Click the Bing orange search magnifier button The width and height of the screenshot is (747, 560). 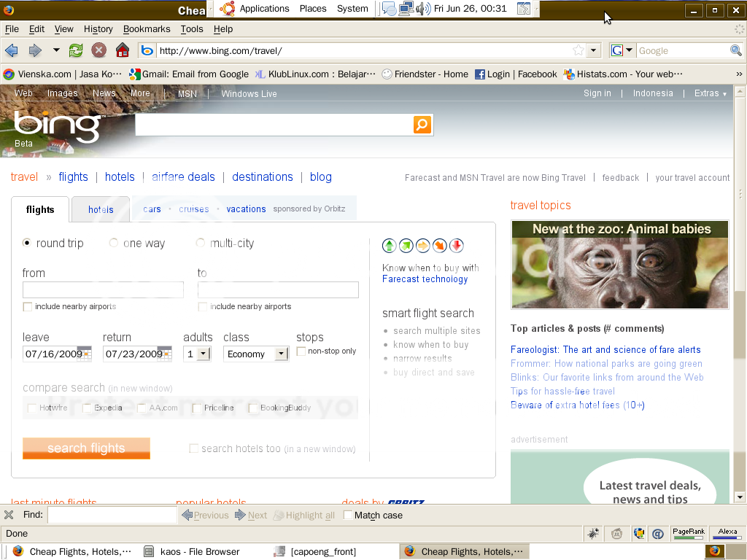(422, 125)
